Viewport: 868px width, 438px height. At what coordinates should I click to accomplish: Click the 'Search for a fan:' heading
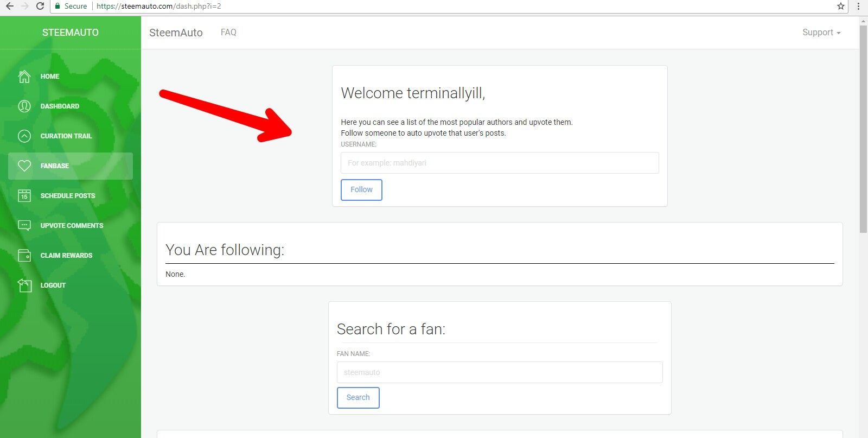[x=391, y=329]
